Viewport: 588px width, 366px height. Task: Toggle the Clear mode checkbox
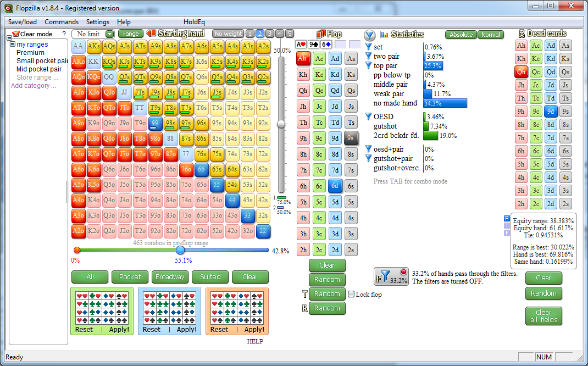click(x=16, y=34)
